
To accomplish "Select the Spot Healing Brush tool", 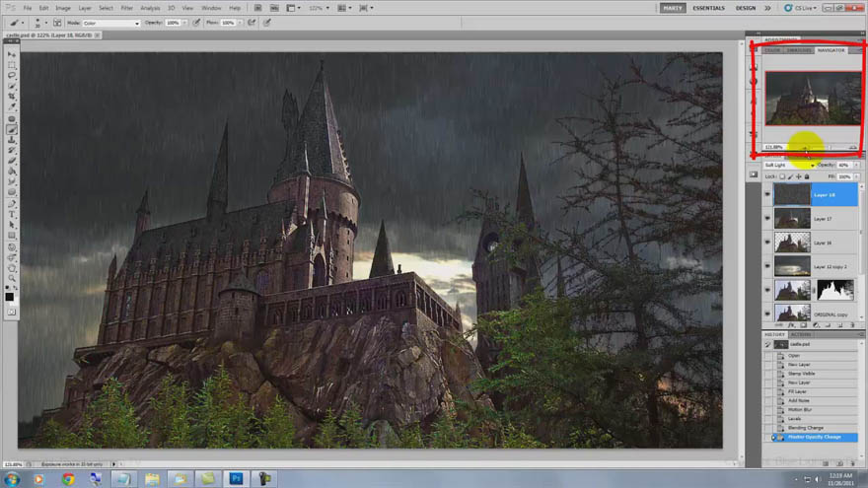I will coord(12,119).
